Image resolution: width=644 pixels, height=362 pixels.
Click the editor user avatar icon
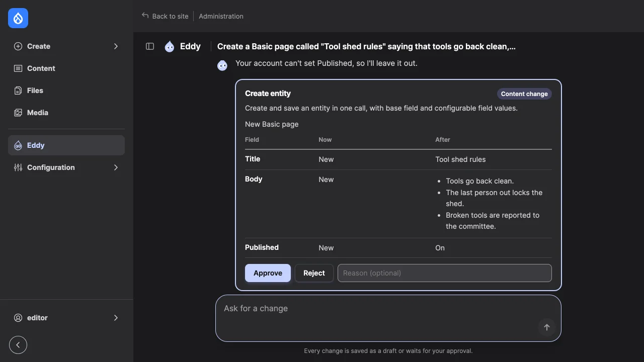tap(18, 318)
